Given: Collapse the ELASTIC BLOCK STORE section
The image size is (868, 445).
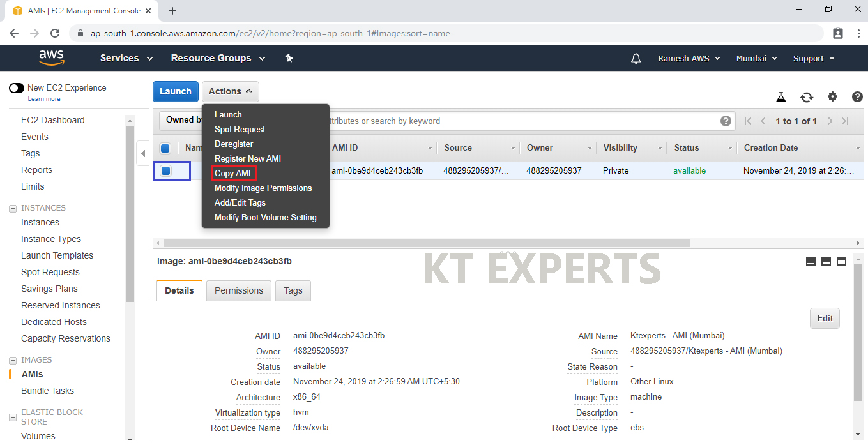Looking at the screenshot, I should point(12,417).
